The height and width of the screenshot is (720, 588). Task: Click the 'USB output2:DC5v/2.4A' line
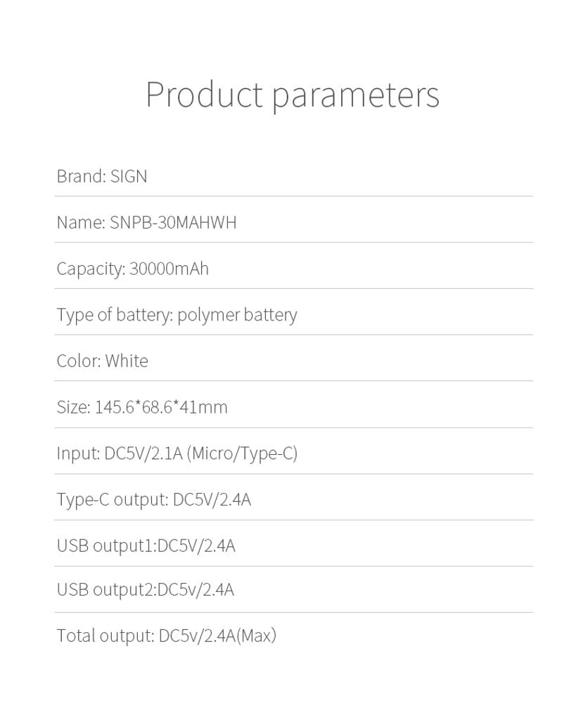click(145, 589)
